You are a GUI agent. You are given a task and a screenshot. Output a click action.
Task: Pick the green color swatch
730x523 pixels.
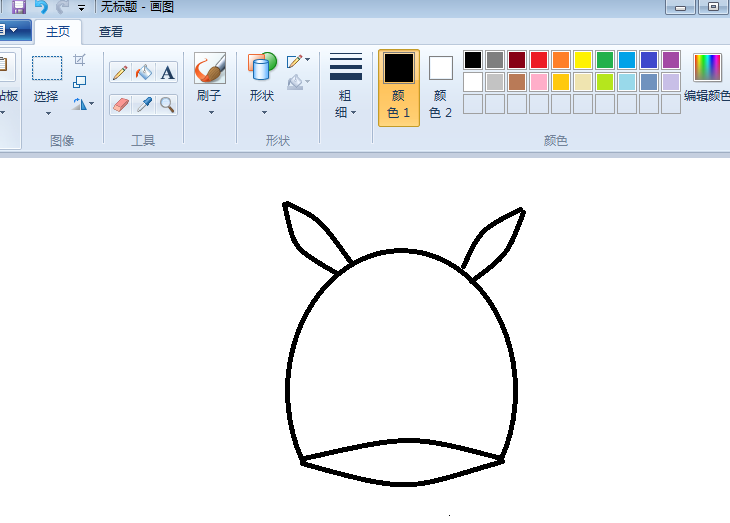[605, 60]
